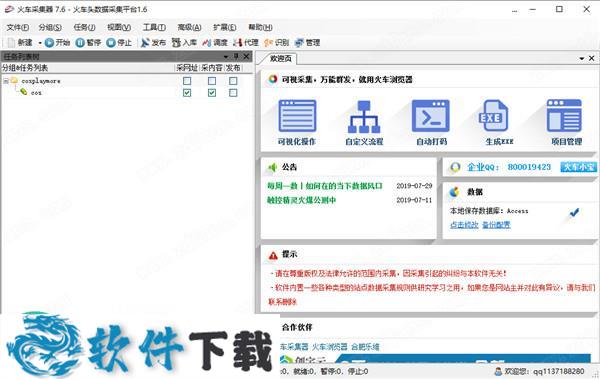
Task: Click the 采内容 column header
Action: 212,68
